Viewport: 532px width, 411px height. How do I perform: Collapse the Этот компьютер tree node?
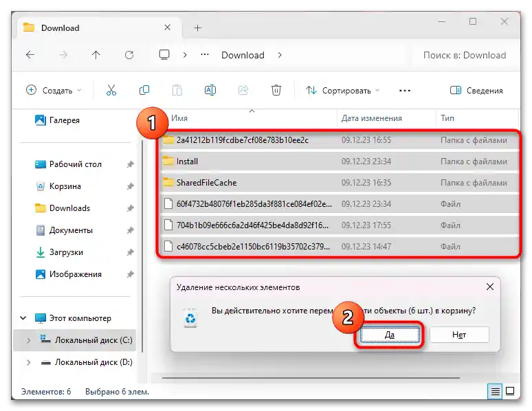click(x=23, y=318)
